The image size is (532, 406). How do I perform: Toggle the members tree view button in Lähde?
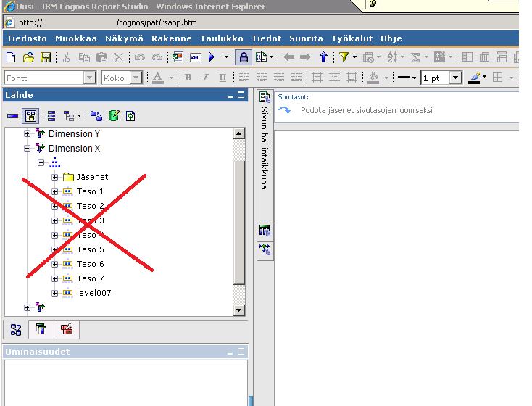pyautogui.click(x=30, y=115)
